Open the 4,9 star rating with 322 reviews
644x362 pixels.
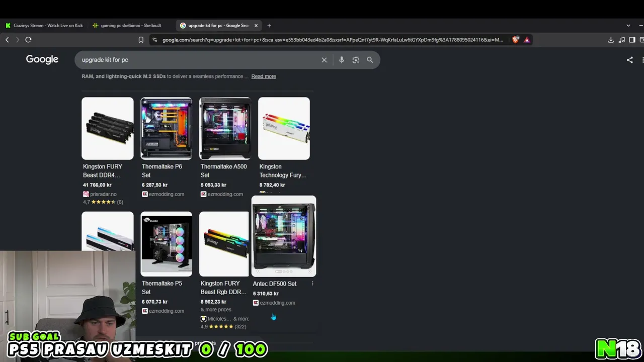point(223,327)
